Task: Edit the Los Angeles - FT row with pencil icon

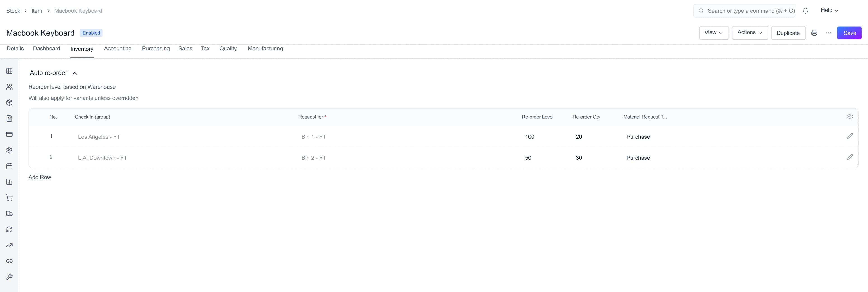Action: tap(850, 136)
